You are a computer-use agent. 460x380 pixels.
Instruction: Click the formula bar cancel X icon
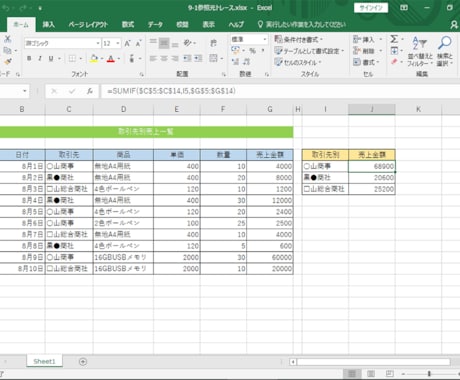point(54,91)
